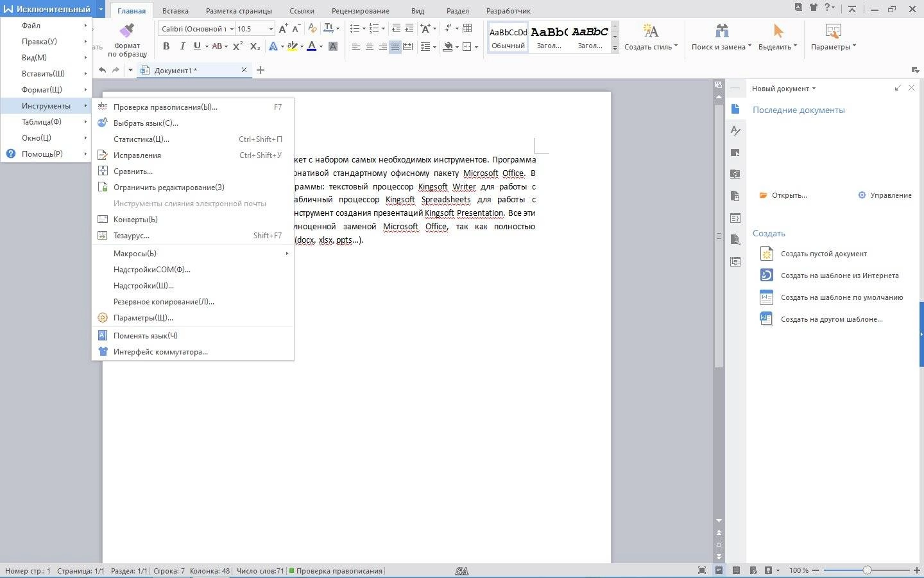The image size is (924, 578).
Task: Expand line spacing dropdown
Action: pyautogui.click(x=434, y=47)
